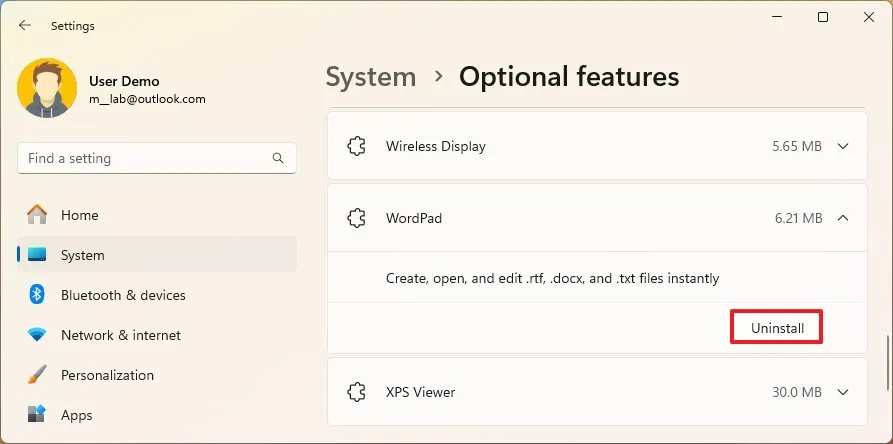Select the Personalization paintbrush icon
Screen dimensions: 893x444
pos(37,375)
